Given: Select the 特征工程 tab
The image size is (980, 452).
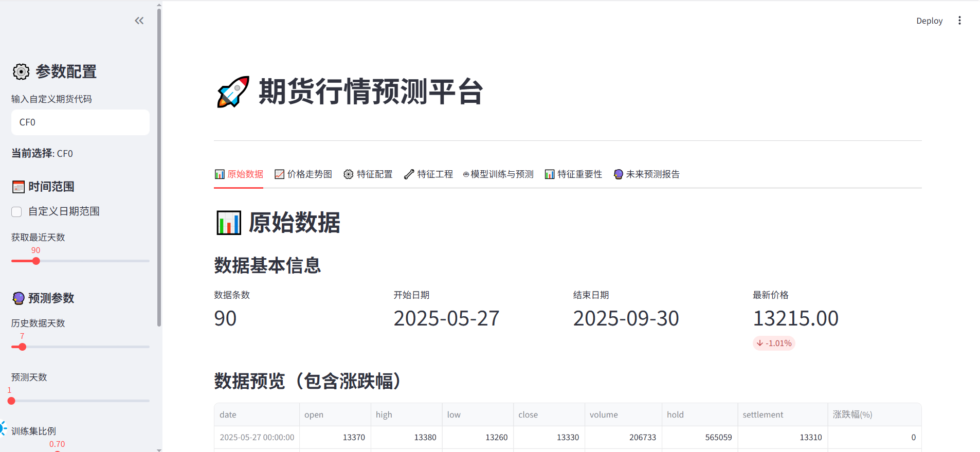Looking at the screenshot, I should tap(428, 174).
